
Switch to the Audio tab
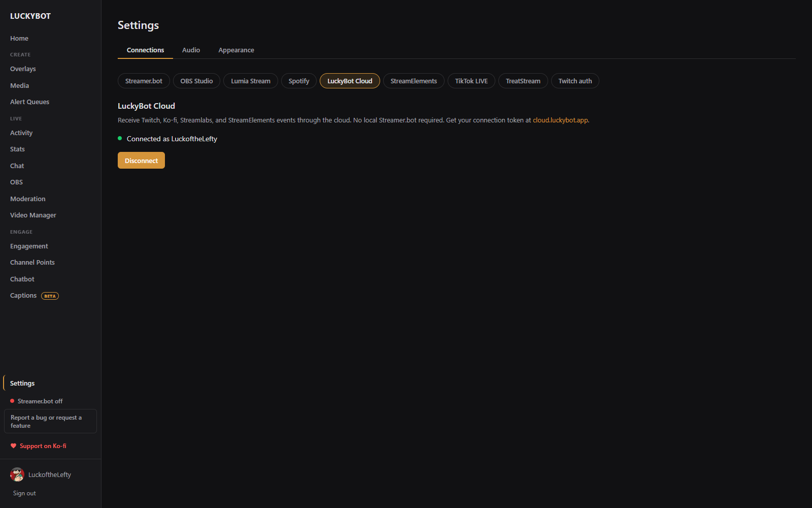pyautogui.click(x=191, y=50)
